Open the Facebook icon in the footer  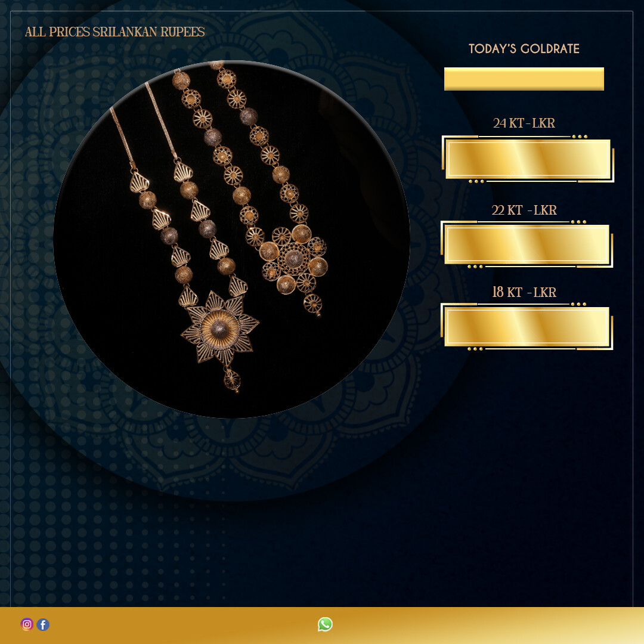(x=43, y=624)
